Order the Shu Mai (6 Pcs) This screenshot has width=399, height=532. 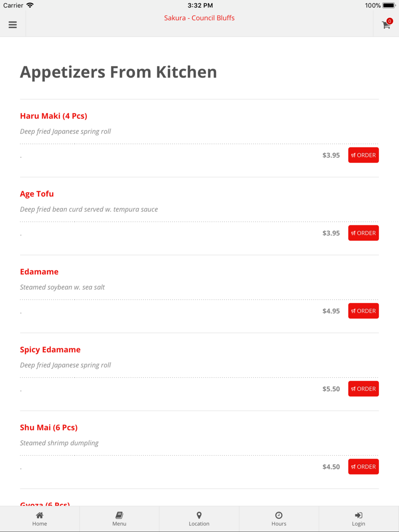363,467
